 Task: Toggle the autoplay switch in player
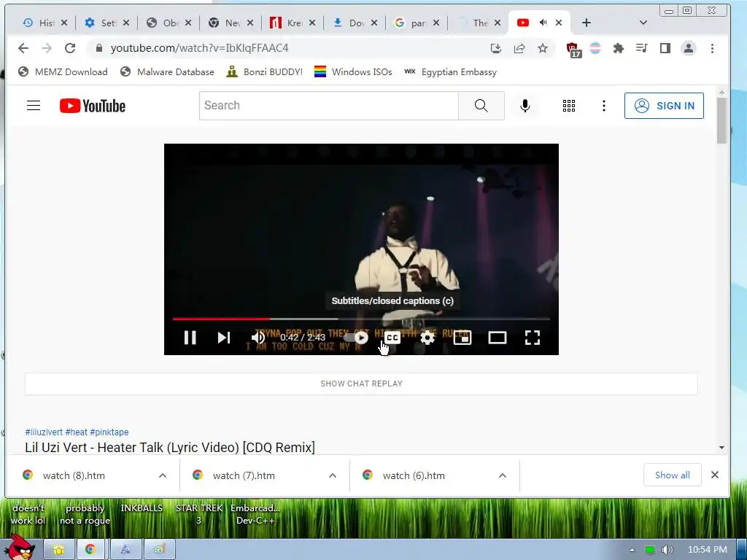click(x=356, y=338)
